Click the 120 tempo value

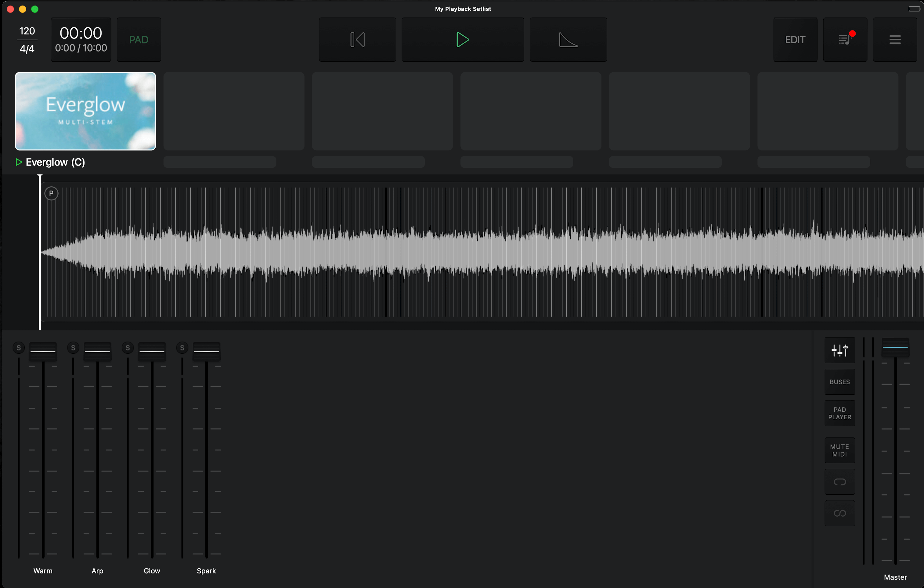[27, 31]
